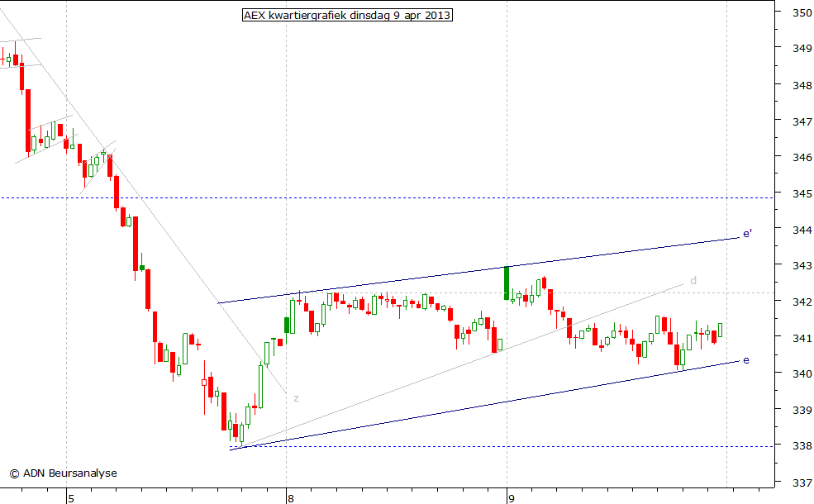Click the date axis label 8

click(x=291, y=499)
